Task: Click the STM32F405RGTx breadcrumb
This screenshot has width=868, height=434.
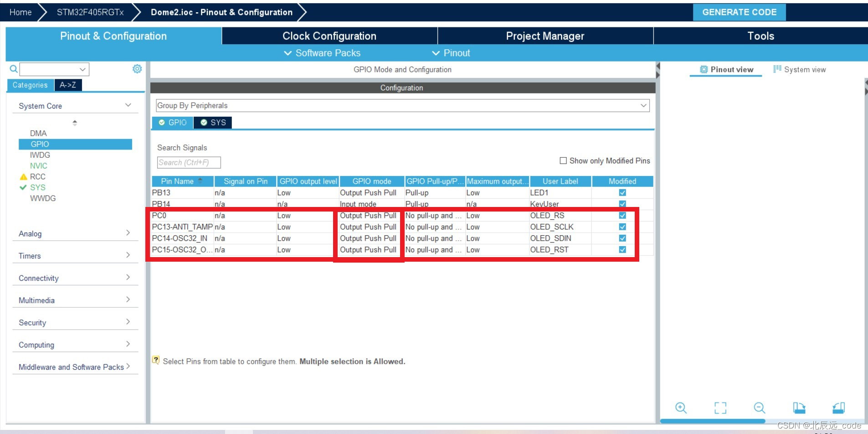Action: click(x=90, y=12)
